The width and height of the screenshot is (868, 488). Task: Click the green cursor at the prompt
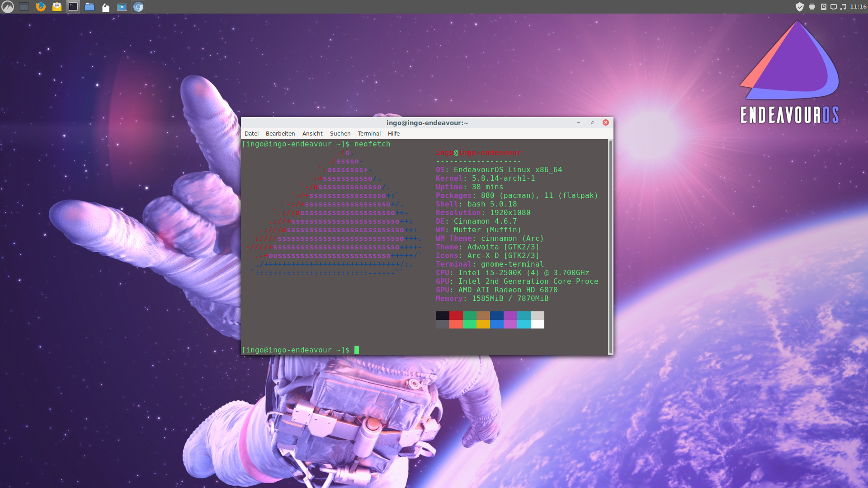[x=357, y=350]
